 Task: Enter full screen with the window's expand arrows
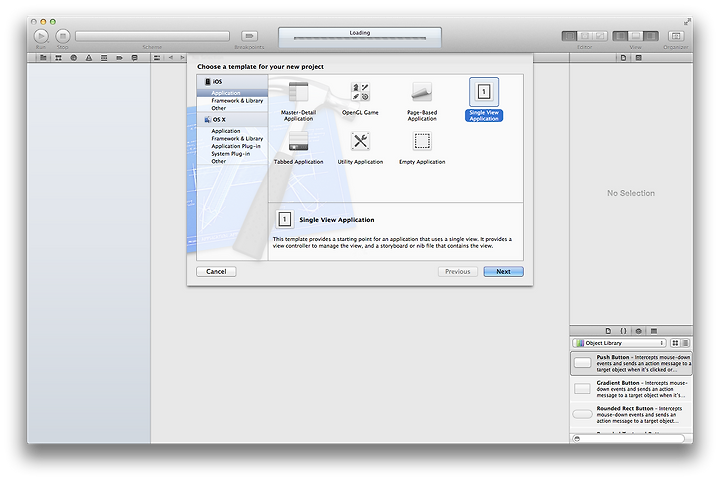click(687, 22)
